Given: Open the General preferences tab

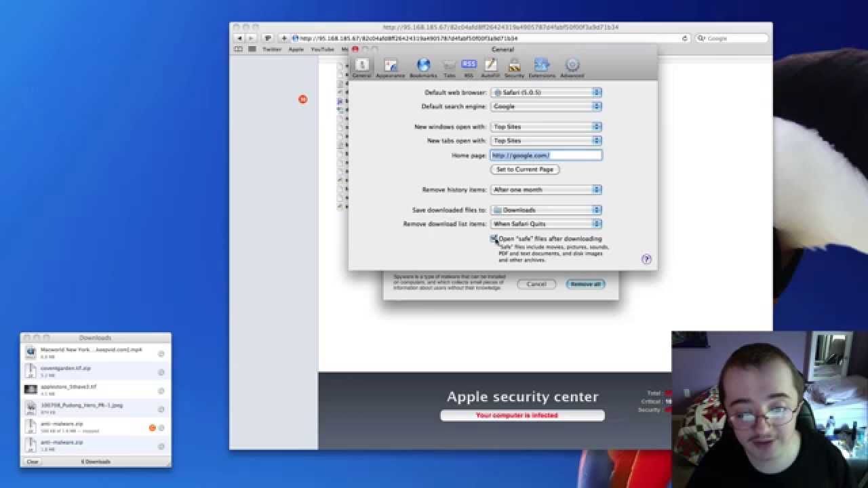Looking at the screenshot, I should tap(361, 67).
